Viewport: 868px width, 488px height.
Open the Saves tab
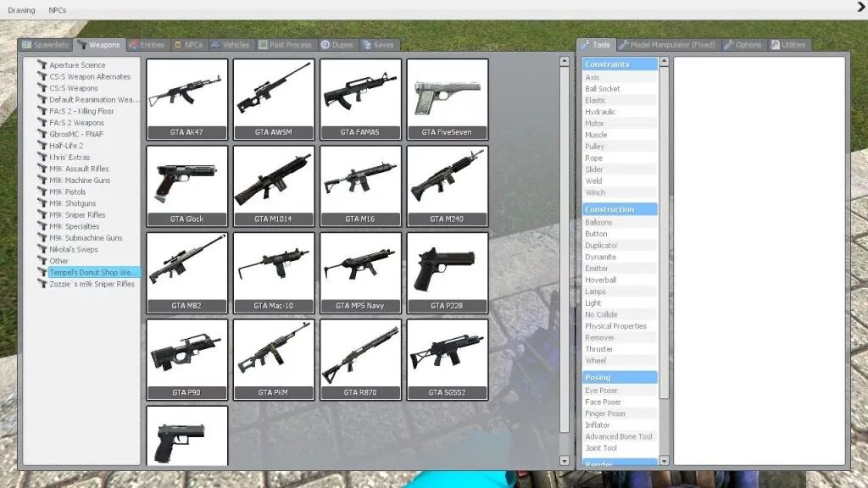[379, 45]
